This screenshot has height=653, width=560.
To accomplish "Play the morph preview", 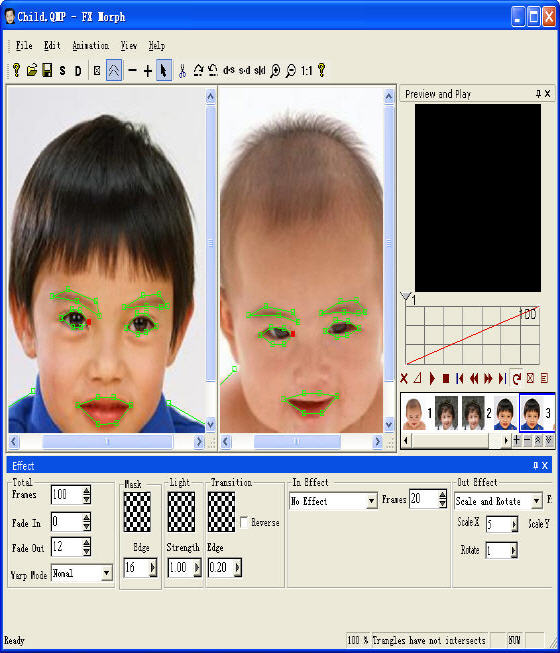I will tap(432, 378).
